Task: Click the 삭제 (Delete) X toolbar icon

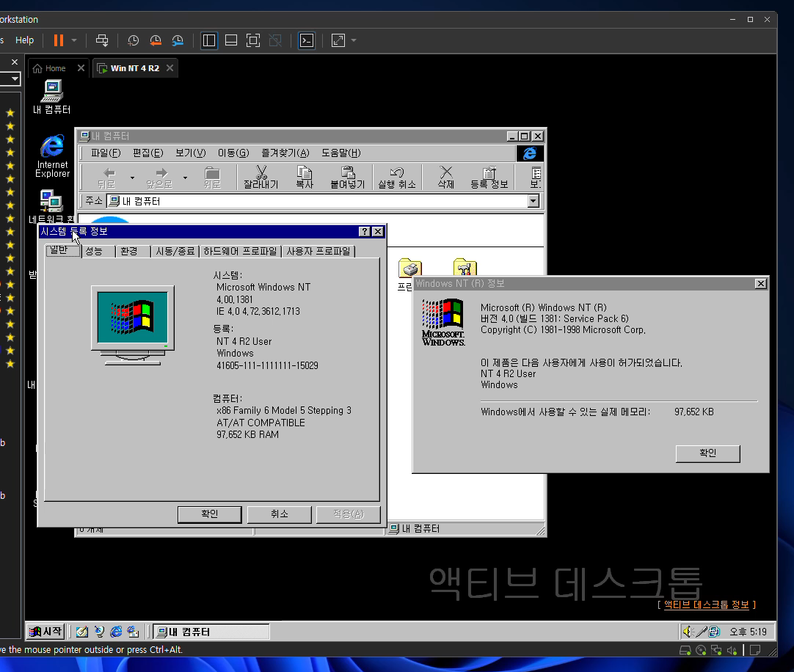Action: point(445,178)
